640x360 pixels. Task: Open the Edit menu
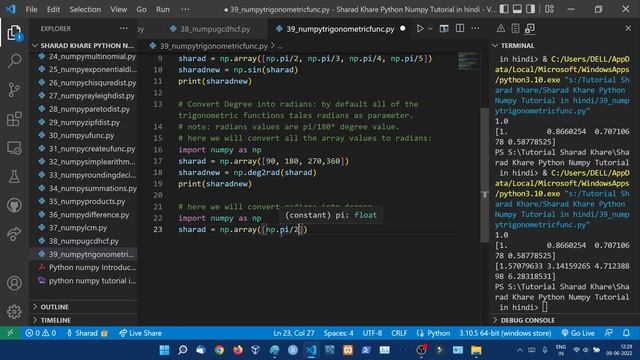(x=53, y=9)
